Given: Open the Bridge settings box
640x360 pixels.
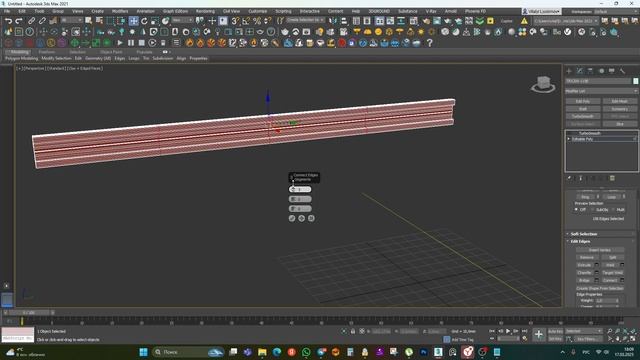Looking at the screenshot, I should pyautogui.click(x=597, y=280).
